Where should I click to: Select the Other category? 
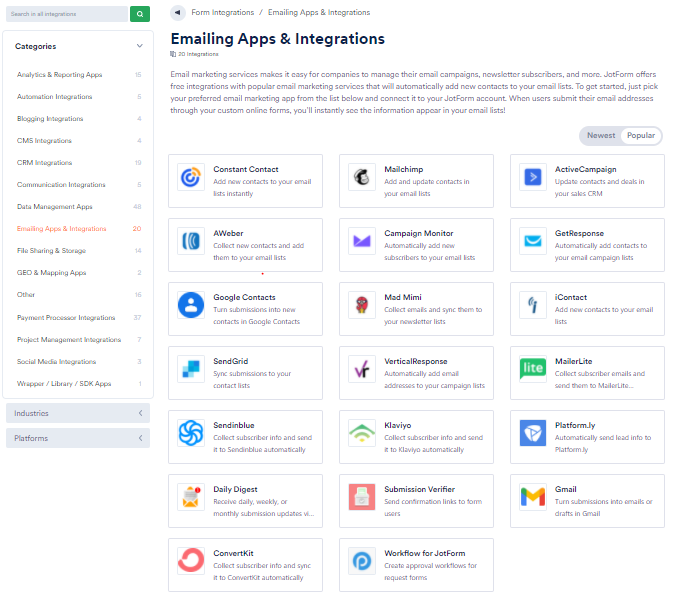[x=26, y=295]
